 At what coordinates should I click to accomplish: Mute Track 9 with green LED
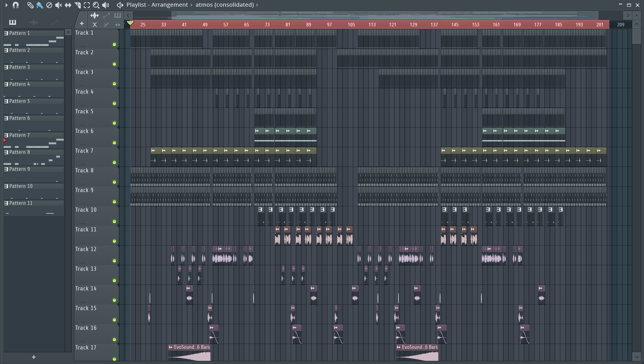(x=114, y=202)
